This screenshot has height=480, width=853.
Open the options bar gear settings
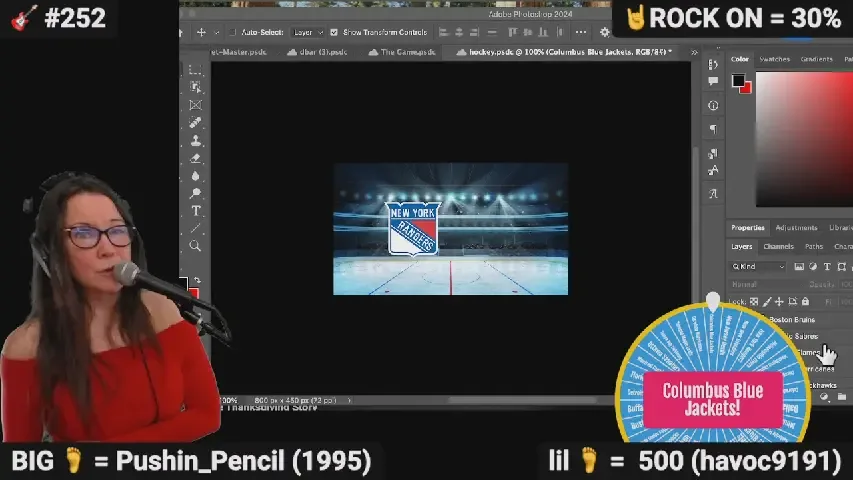pos(604,32)
